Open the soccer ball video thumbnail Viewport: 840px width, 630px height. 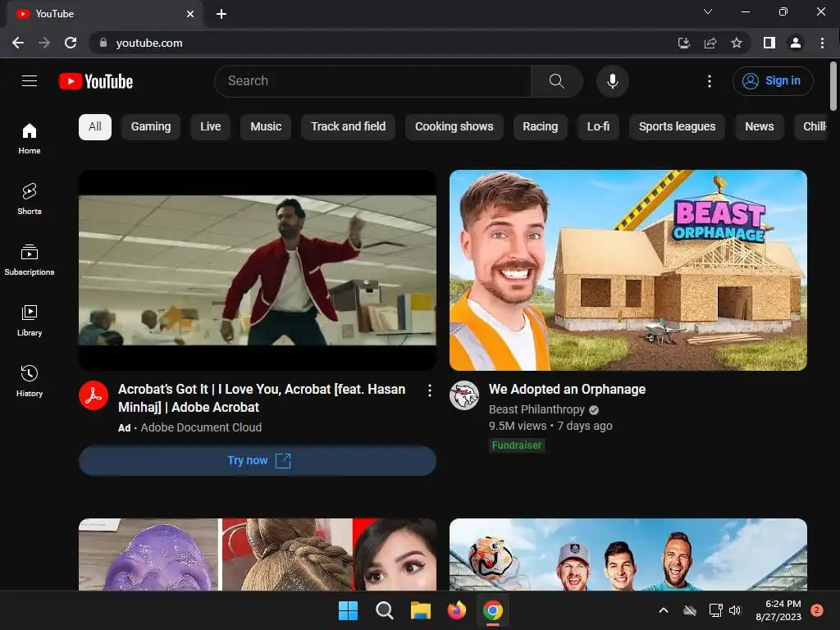pos(628,555)
